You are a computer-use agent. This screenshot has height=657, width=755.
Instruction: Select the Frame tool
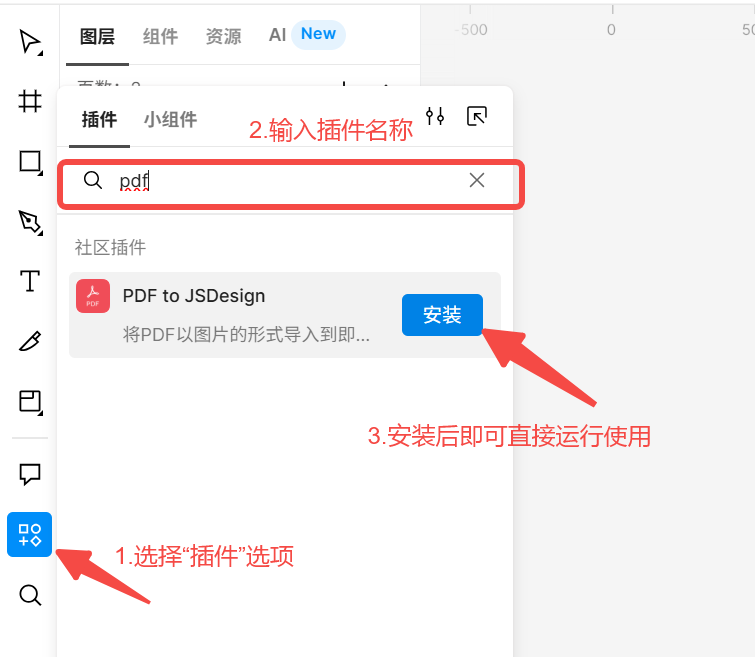[30, 102]
